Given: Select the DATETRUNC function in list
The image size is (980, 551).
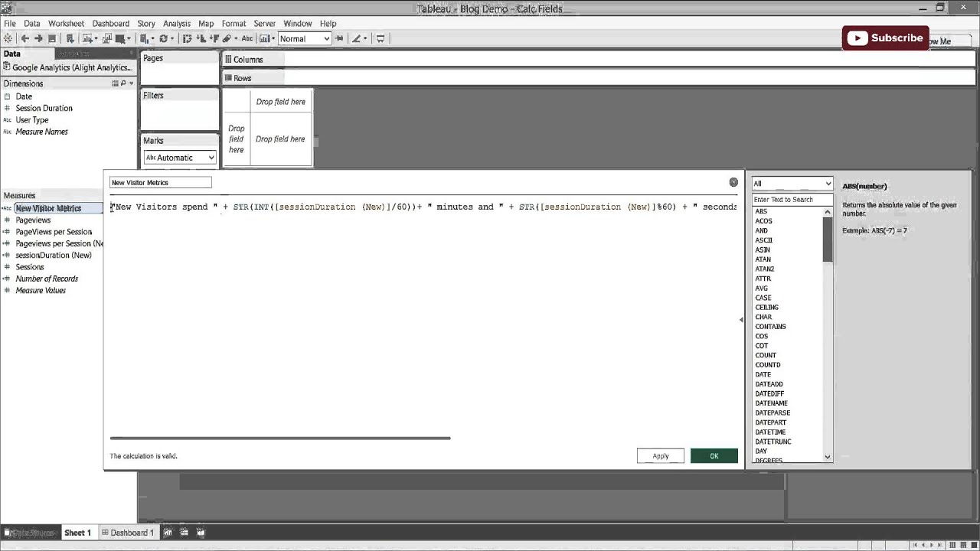Looking at the screenshot, I should pos(773,442).
